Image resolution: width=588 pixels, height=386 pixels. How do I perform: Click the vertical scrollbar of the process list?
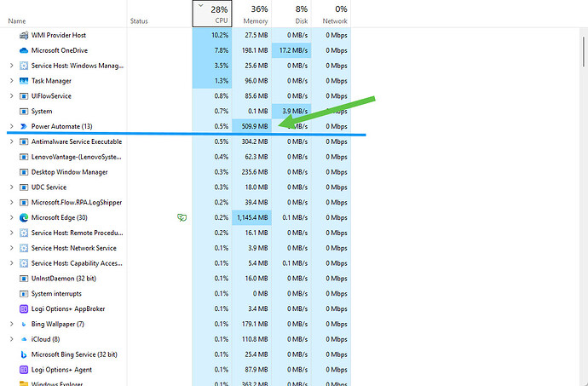click(584, 51)
